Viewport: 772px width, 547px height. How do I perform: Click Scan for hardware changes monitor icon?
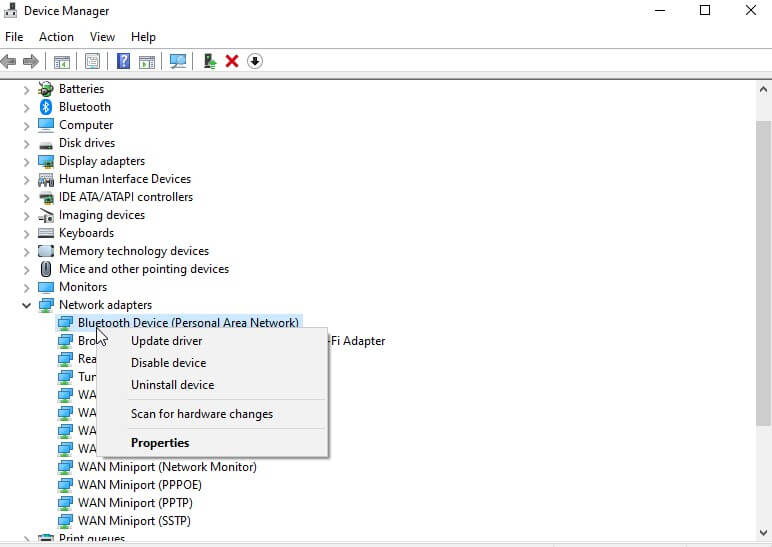point(178,62)
